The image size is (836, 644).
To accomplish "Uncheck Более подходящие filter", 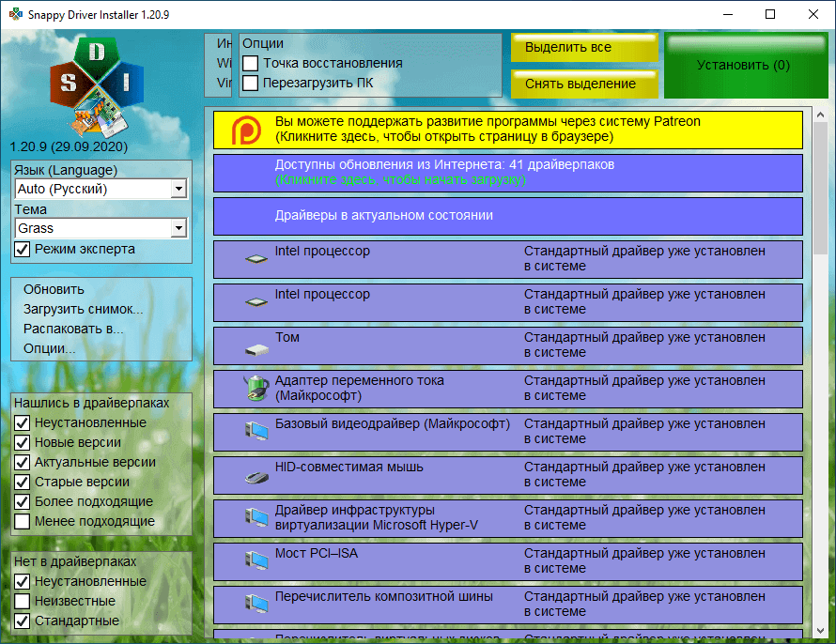I will point(23,502).
